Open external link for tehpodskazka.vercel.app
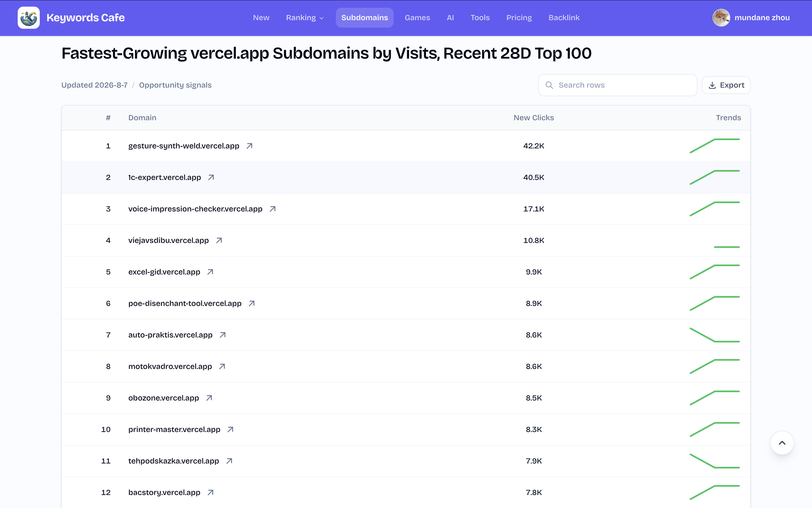 (x=229, y=461)
